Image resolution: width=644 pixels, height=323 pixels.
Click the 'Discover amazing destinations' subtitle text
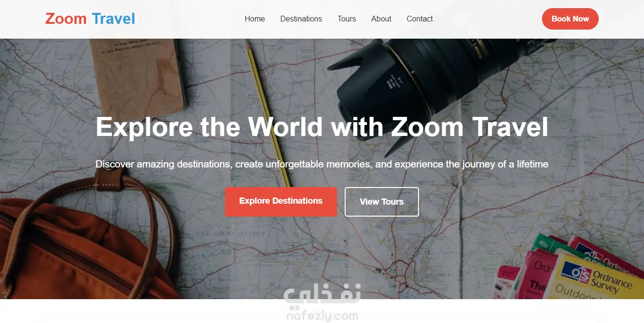click(322, 164)
